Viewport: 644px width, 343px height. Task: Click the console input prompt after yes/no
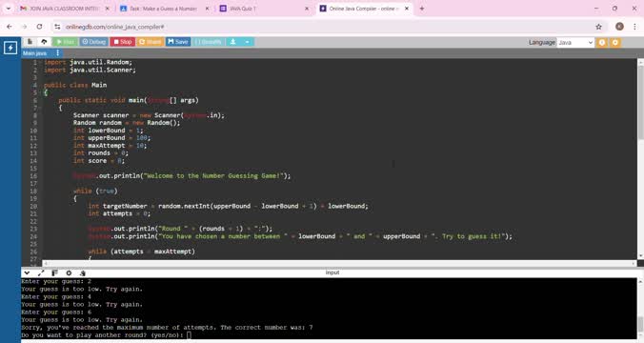point(189,335)
